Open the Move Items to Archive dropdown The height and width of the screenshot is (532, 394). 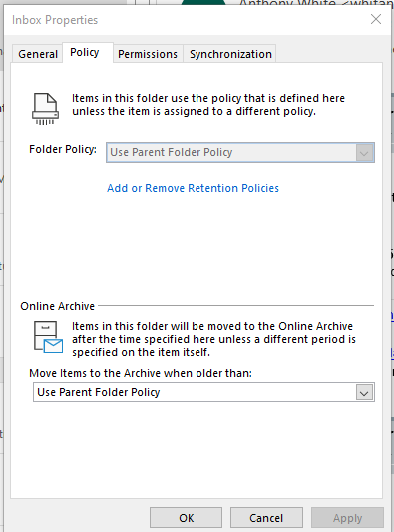[x=203, y=393]
